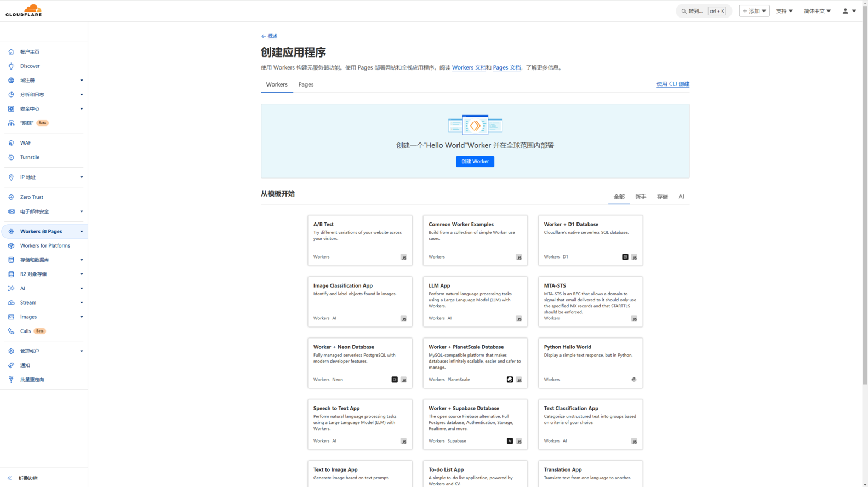Open the 添加 dropdown in header
The width and height of the screenshot is (868, 487).
tap(754, 11)
